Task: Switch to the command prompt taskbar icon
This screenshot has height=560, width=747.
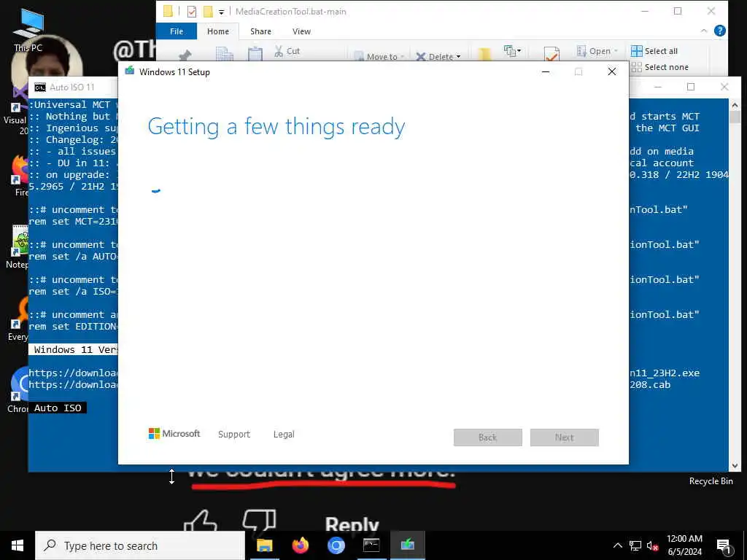Action: (x=371, y=545)
